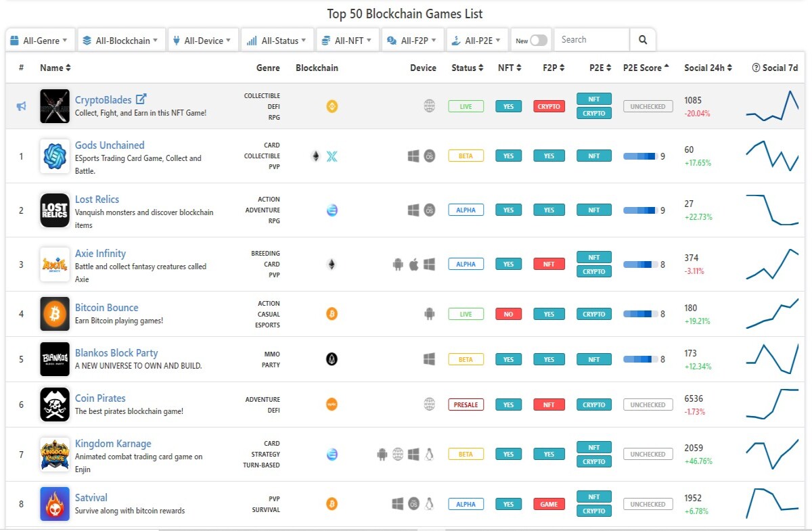
Task: Click Enjin icon in Kingdom Karnage row
Action: [x=332, y=455]
